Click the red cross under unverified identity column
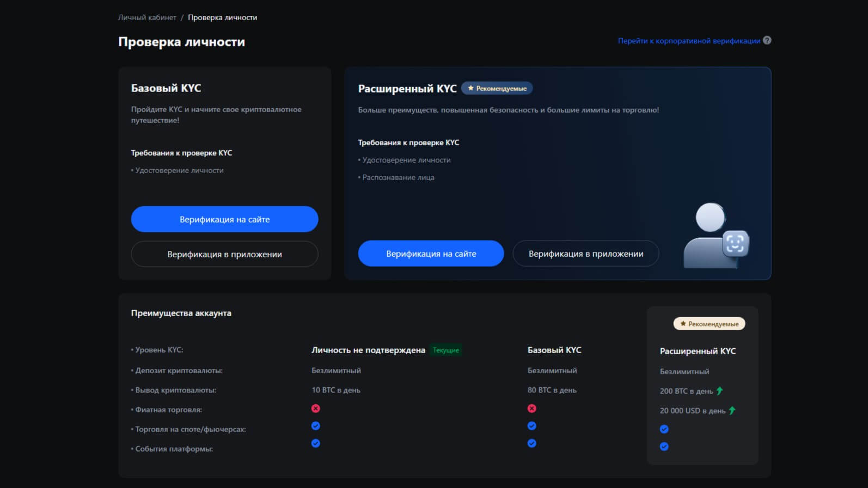The image size is (868, 488). click(316, 409)
